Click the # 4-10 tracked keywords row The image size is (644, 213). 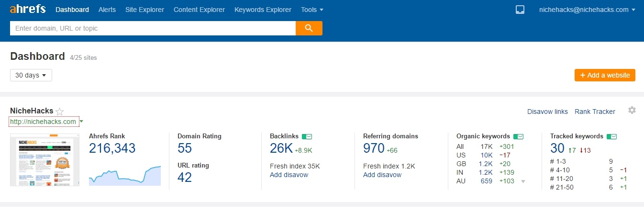pos(589,170)
